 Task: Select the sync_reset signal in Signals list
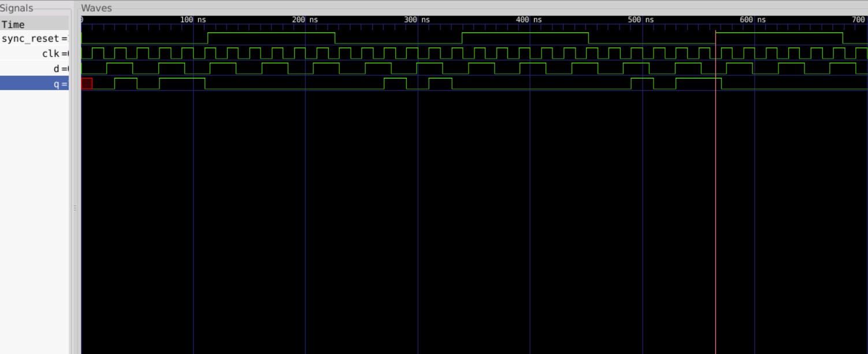click(x=32, y=40)
